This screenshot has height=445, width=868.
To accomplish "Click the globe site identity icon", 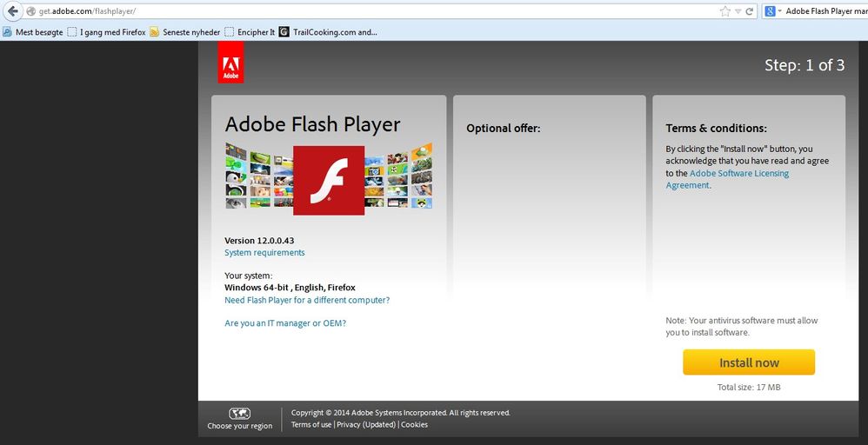I will click(x=31, y=11).
